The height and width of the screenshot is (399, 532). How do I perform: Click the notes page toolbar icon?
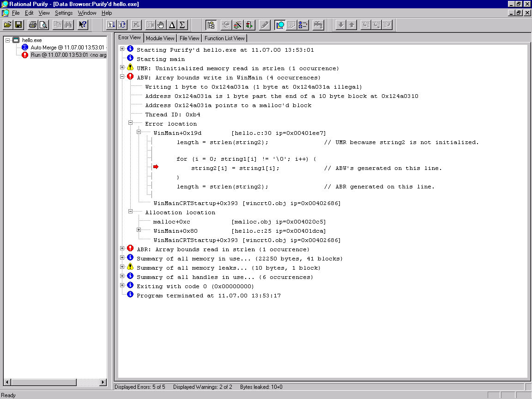pyautogui.click(x=291, y=25)
